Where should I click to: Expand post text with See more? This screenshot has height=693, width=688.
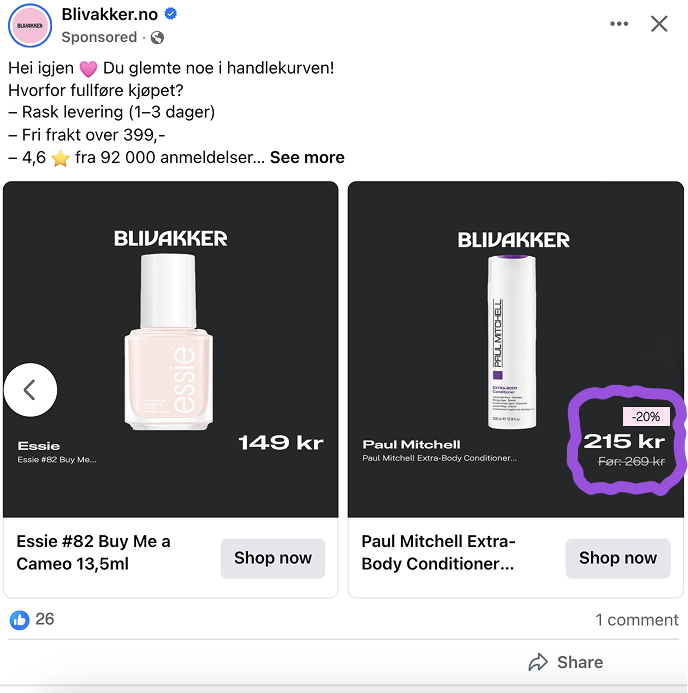(307, 157)
